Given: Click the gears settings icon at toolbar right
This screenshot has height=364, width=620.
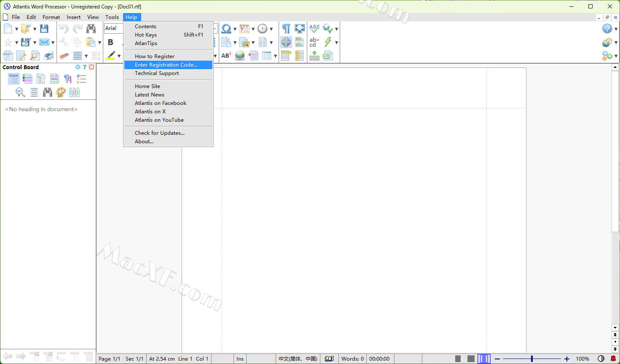Looking at the screenshot, I should point(607,56).
